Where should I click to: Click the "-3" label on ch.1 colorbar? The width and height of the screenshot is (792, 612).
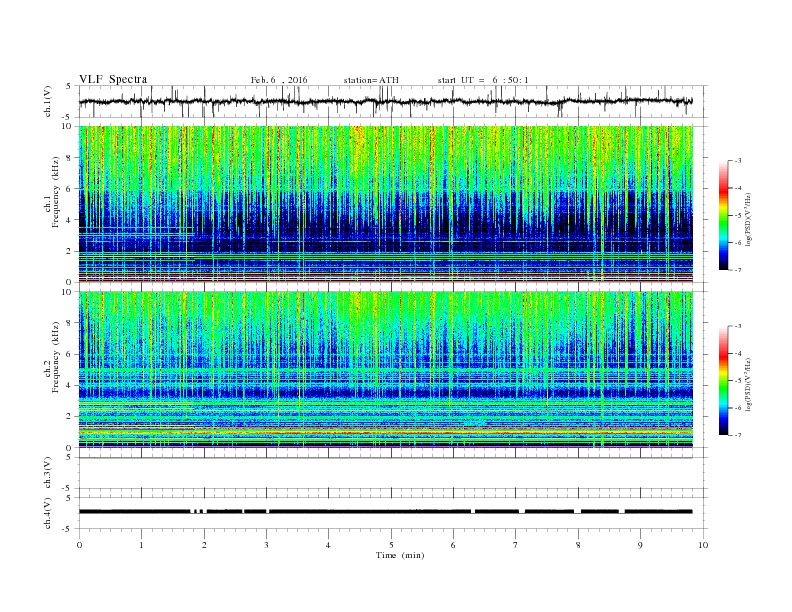[x=738, y=161]
